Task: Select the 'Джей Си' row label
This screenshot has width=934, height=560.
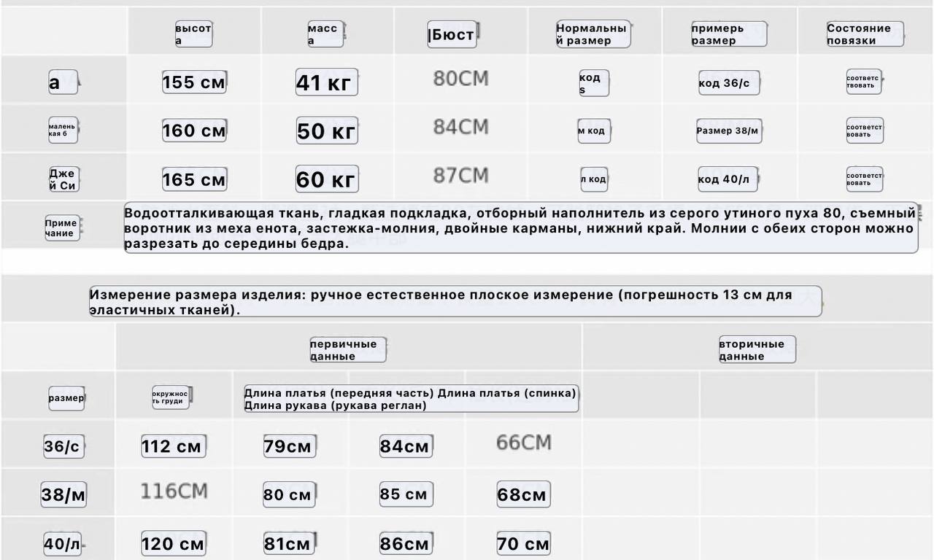Action: click(x=63, y=179)
